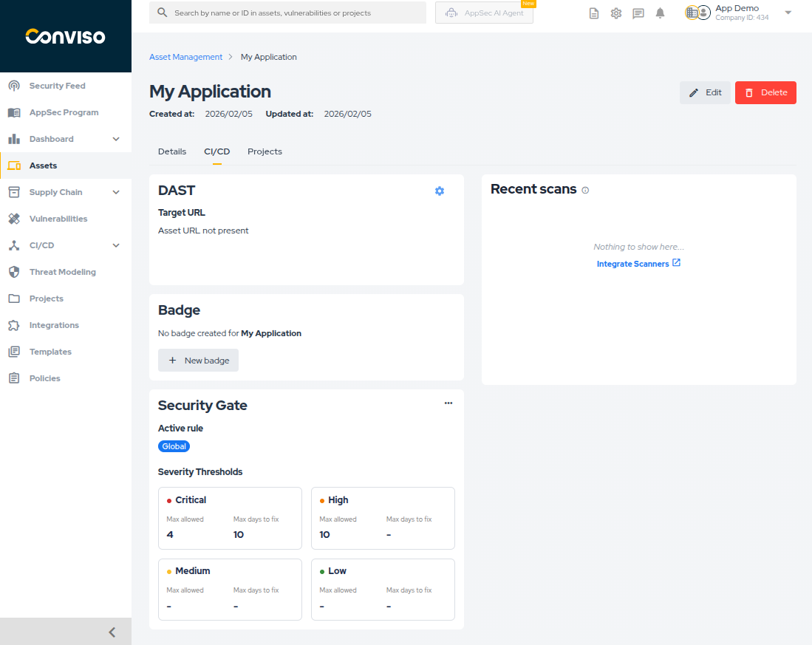Expand the Dashboard sidebar menu
812x645 pixels.
point(116,139)
